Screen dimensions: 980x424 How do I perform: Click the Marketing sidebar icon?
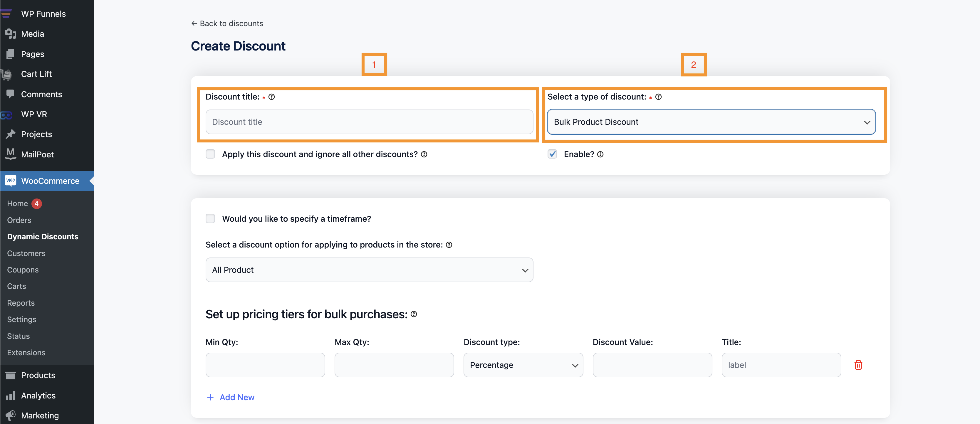[x=11, y=415]
